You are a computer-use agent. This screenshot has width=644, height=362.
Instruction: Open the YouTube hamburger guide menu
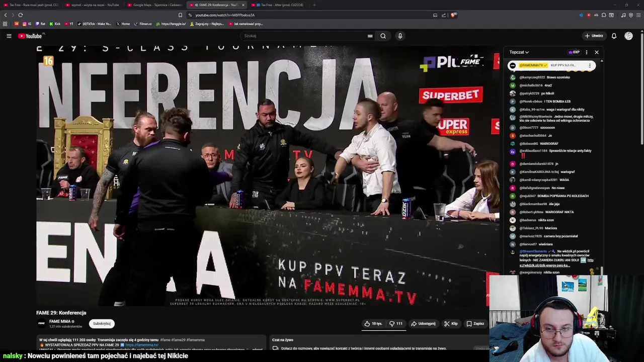point(9,36)
